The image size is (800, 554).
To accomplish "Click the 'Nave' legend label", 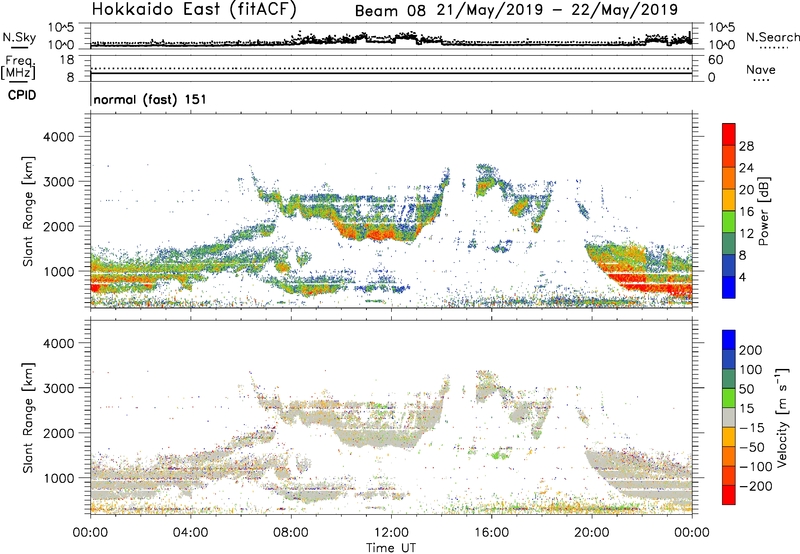I will point(761,69).
